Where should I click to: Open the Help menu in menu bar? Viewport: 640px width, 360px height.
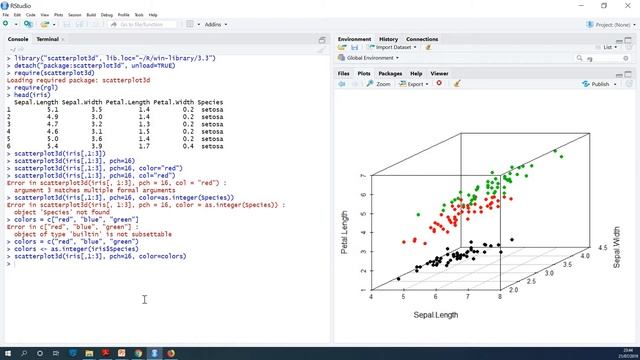(153, 15)
